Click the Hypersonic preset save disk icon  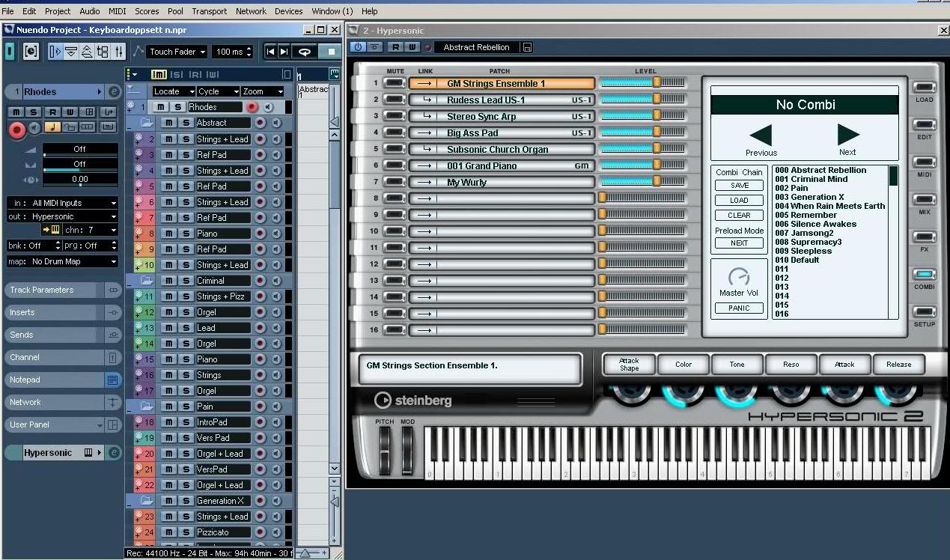tap(527, 47)
